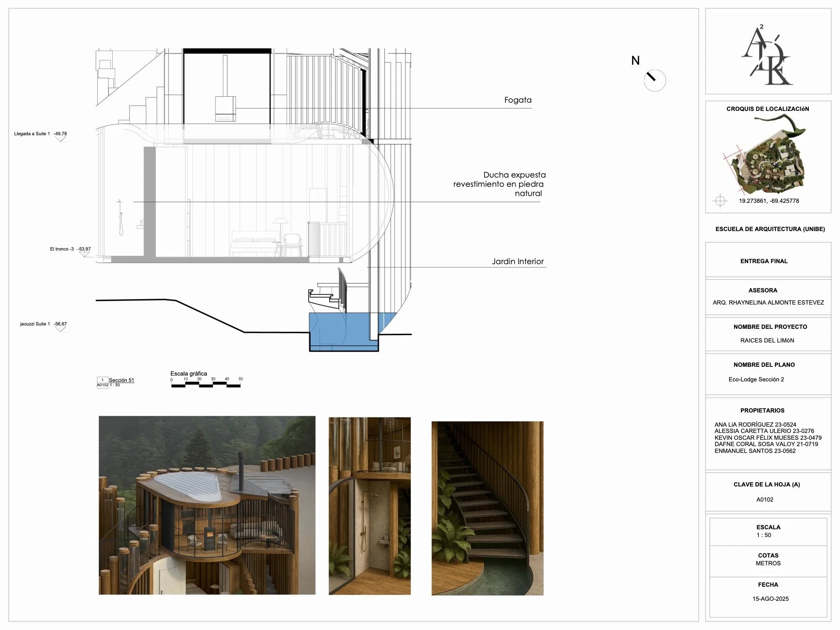Click the ADK studio logo

pos(767,55)
